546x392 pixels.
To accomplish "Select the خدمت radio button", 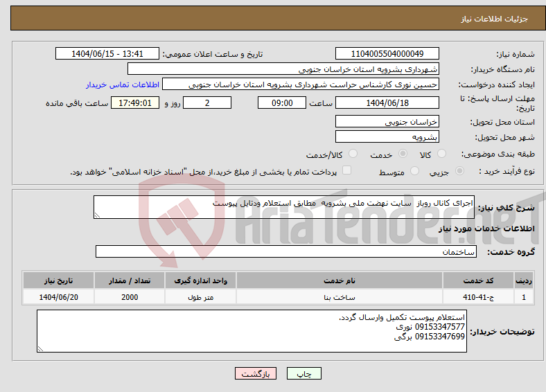I will [x=403, y=154].
